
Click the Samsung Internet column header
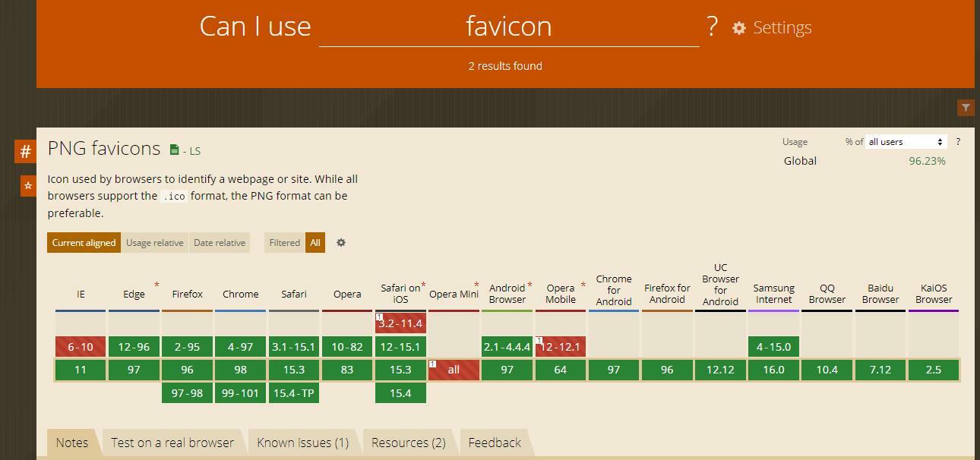pyautogui.click(x=773, y=294)
